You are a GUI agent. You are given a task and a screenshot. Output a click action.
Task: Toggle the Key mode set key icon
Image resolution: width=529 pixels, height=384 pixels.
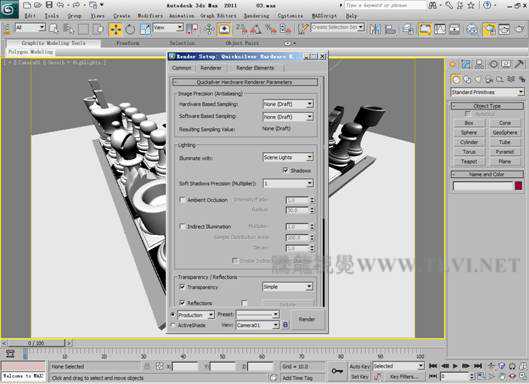[337, 371]
